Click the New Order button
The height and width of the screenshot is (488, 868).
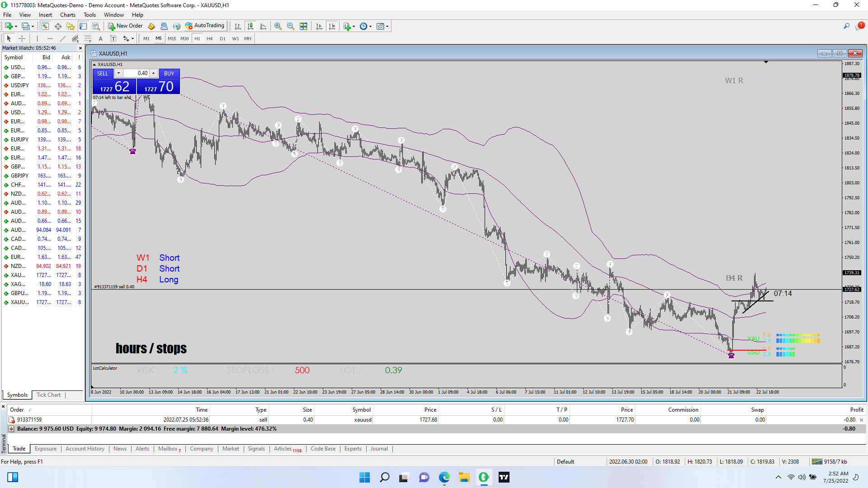(x=125, y=26)
